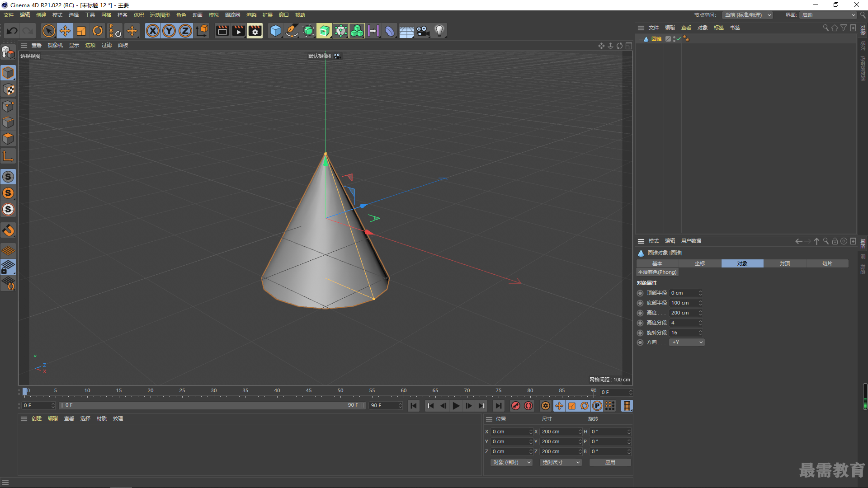Select 圆锥 object in Object Manager
Viewport: 868px width, 488px height.
pyautogui.click(x=656, y=39)
